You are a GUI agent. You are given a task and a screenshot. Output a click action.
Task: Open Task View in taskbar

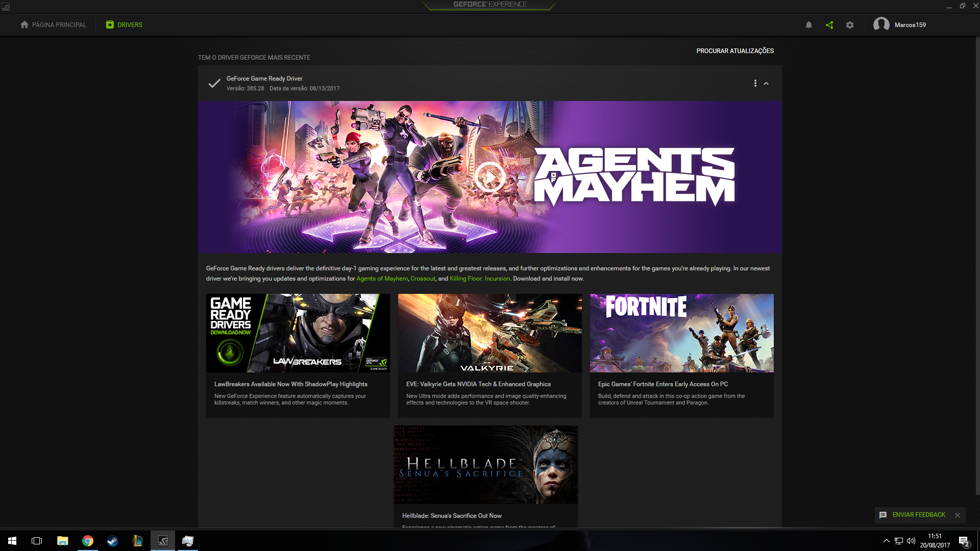tap(37, 541)
